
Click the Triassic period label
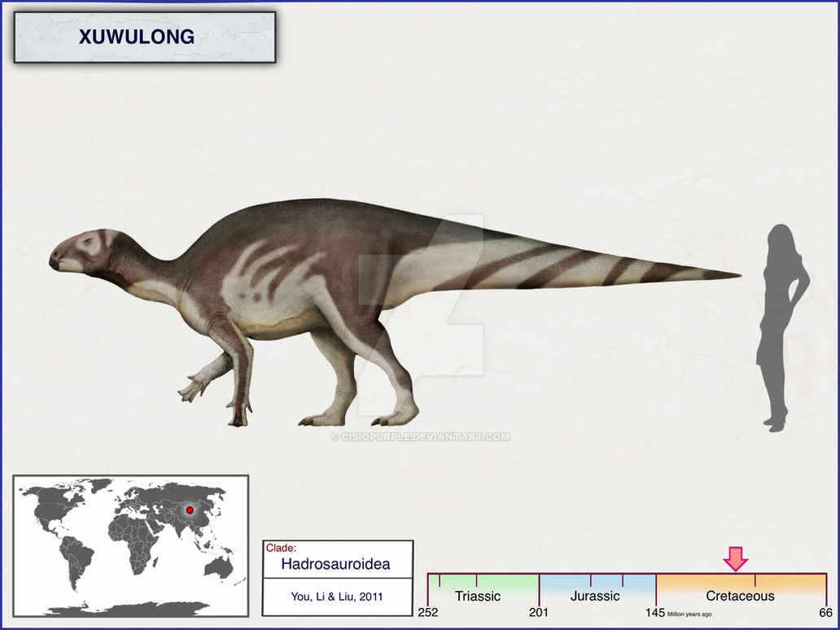coord(478,597)
